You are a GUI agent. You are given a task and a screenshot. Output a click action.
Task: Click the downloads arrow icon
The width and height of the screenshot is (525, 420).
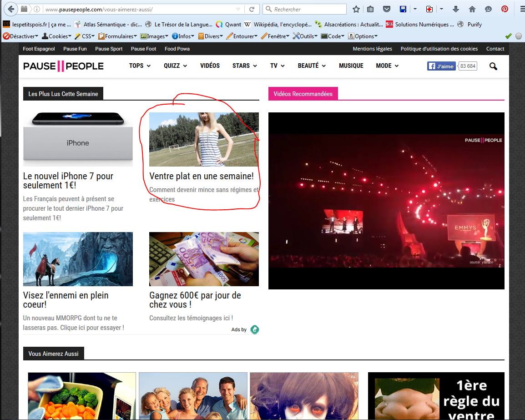point(456,9)
